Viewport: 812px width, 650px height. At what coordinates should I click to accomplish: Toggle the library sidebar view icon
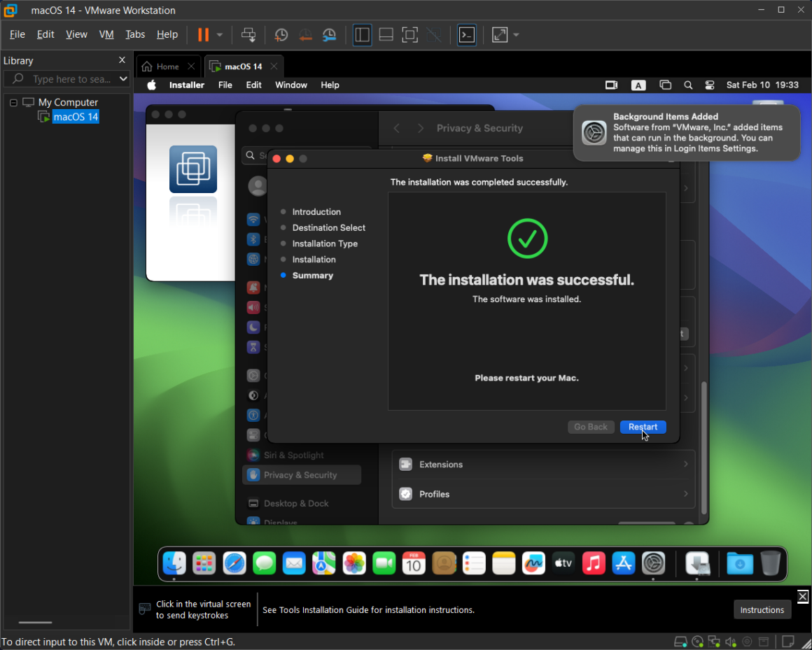click(362, 35)
